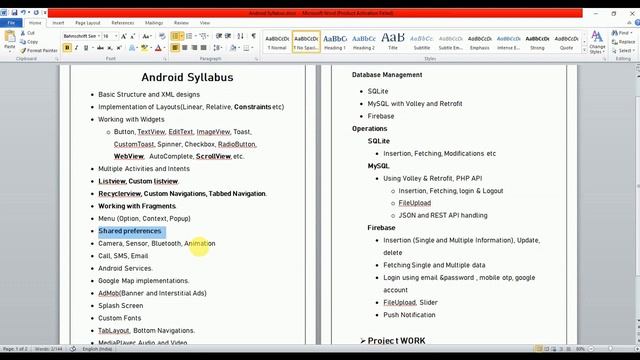
Task: Click the Shrink Font icon
Action: click(x=133, y=36)
